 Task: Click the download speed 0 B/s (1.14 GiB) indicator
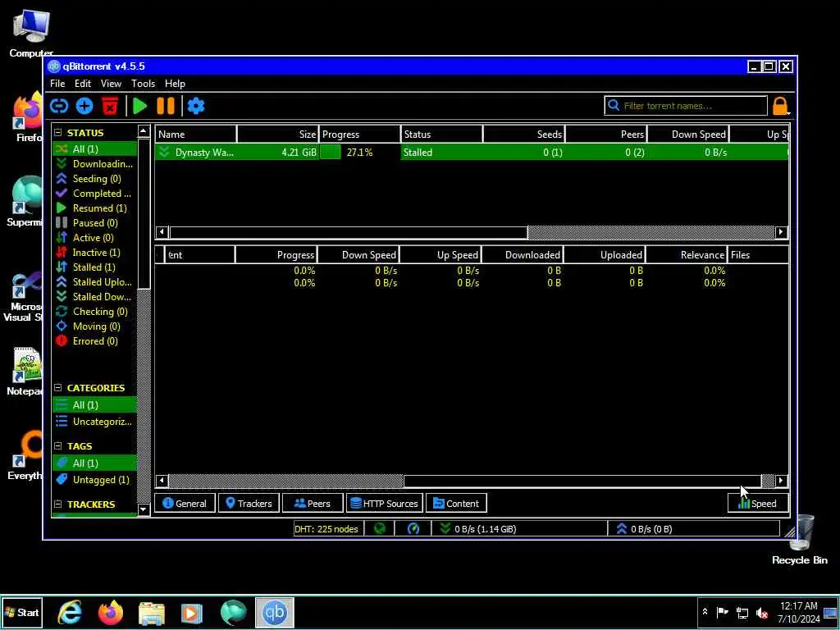coord(479,529)
